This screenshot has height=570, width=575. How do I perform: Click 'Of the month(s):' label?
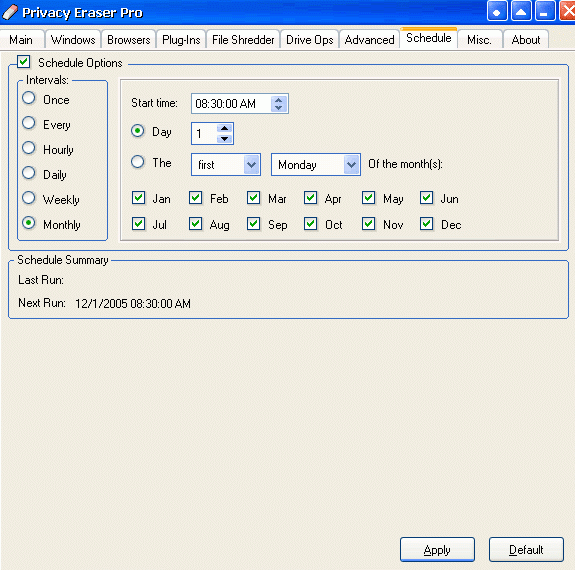pyautogui.click(x=405, y=164)
